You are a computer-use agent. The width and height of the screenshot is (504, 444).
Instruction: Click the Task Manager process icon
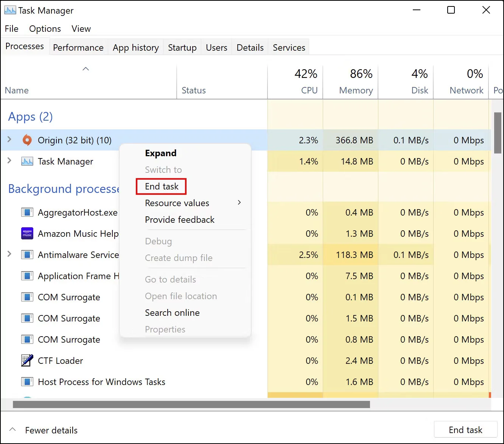[x=27, y=161]
